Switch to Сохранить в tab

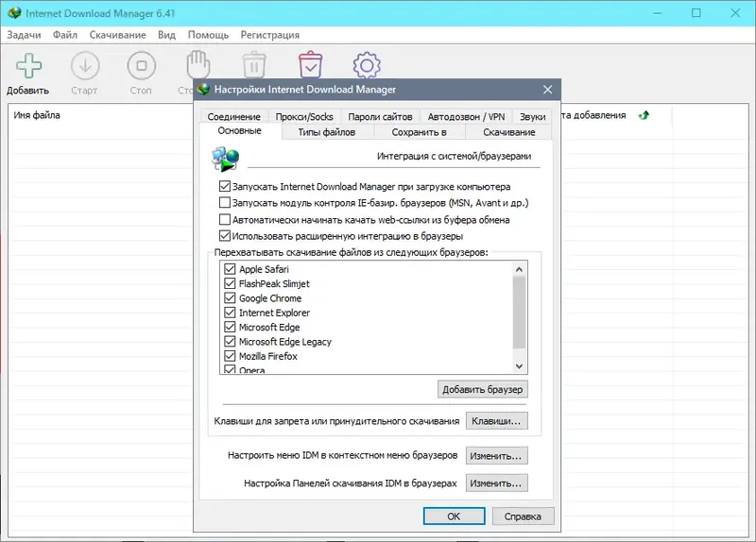[419, 132]
